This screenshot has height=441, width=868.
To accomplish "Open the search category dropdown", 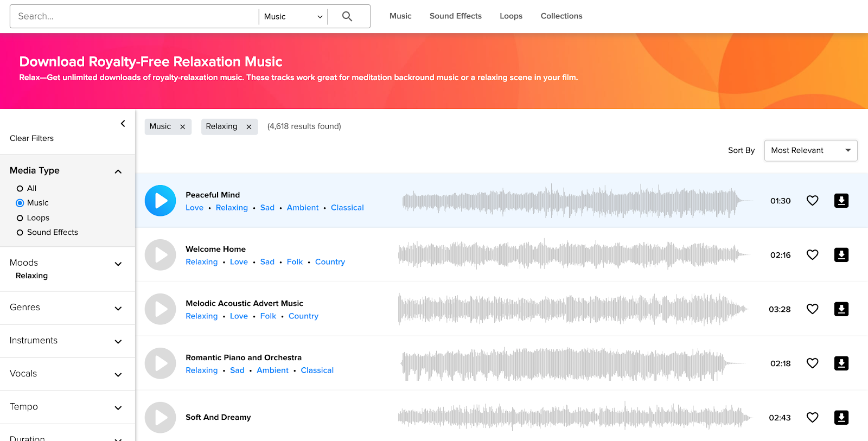I will coord(293,16).
